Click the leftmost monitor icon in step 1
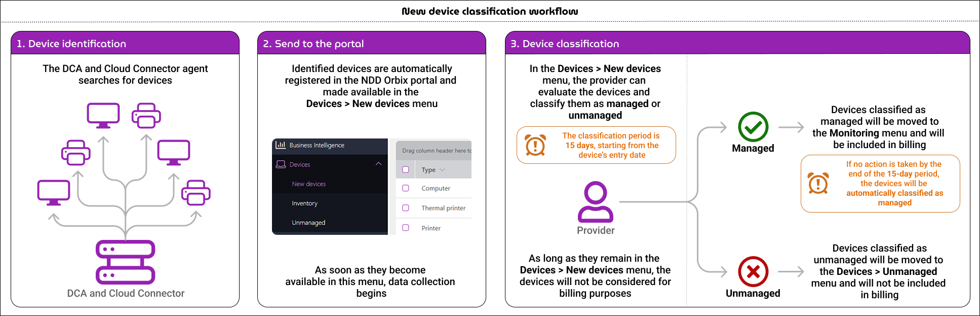Image resolution: width=980 pixels, height=316 pixels. [x=54, y=193]
